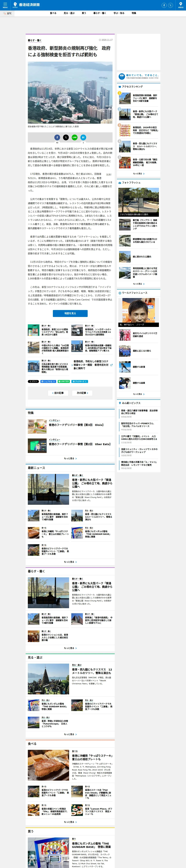Screen dimensions: 186x868
Task: Share article via round X icon
Action: [x=66, y=137]
